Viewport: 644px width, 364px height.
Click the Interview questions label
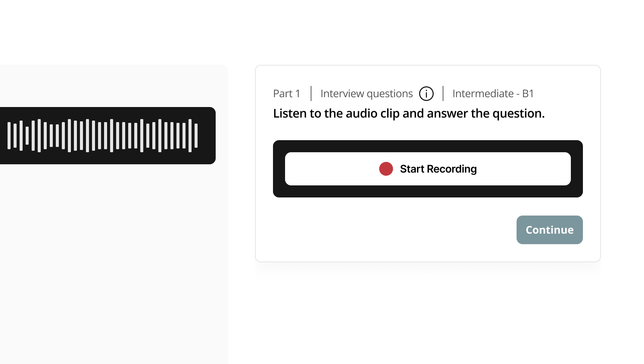point(366,93)
